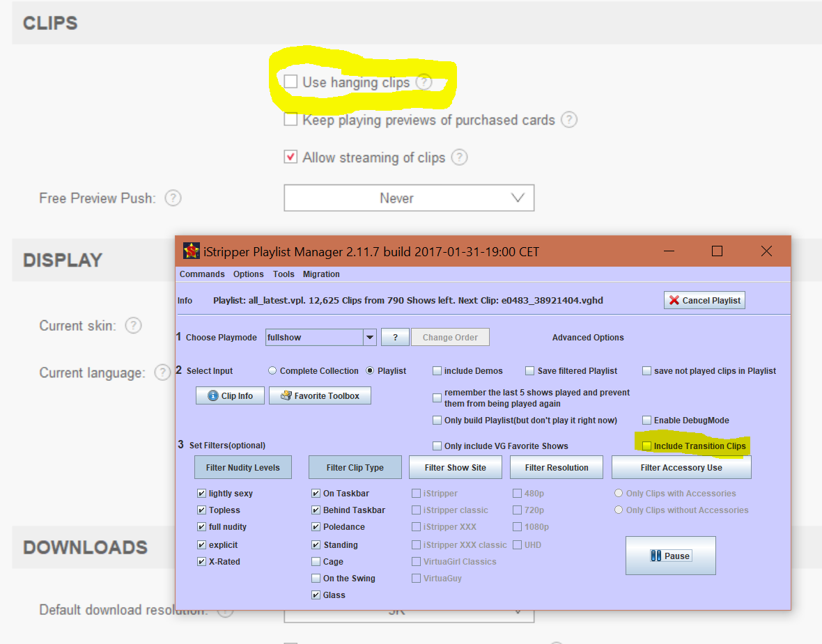The width and height of the screenshot is (822, 644).
Task: Maximize the Playlist Manager window
Action: (x=717, y=251)
